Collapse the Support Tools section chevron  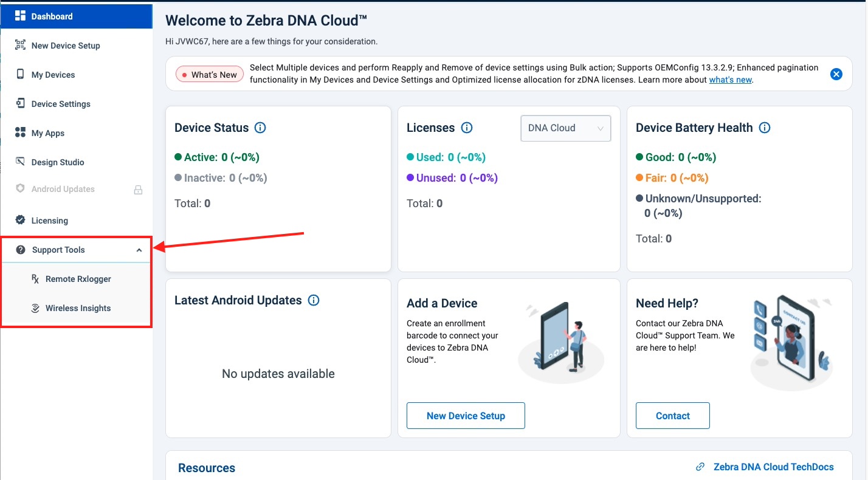point(139,250)
